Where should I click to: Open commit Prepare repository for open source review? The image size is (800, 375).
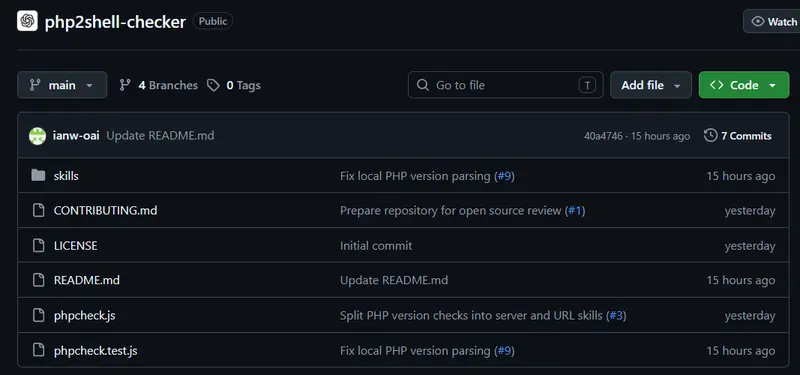click(451, 211)
